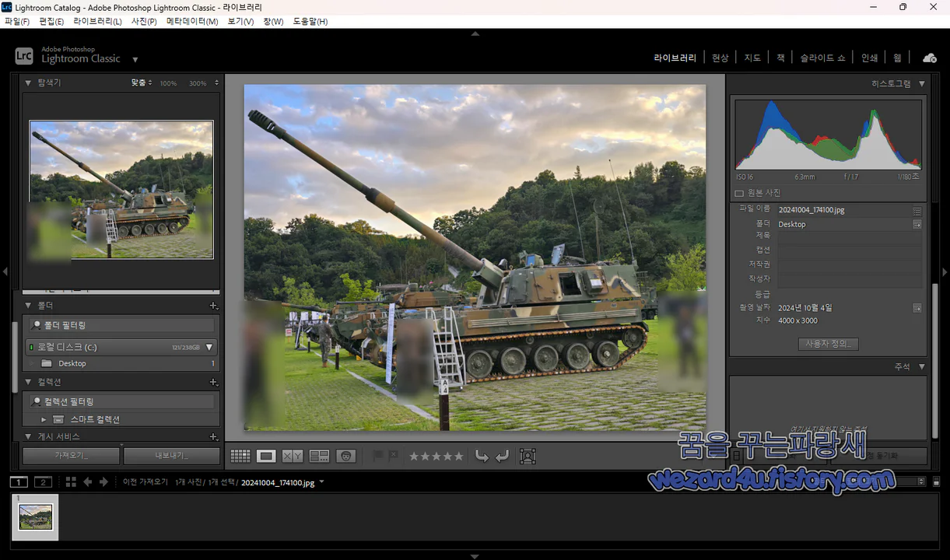Set rating to three stars in the toolbar
Screen dimensions: 950x560
point(436,457)
